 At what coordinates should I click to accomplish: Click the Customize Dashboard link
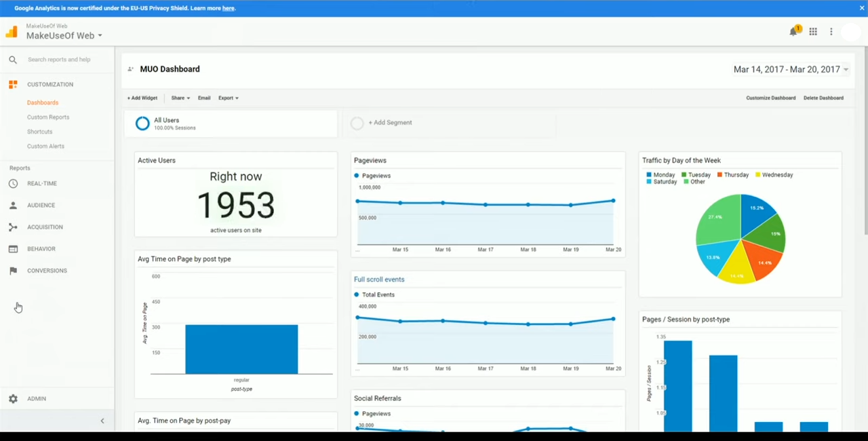[x=770, y=98]
